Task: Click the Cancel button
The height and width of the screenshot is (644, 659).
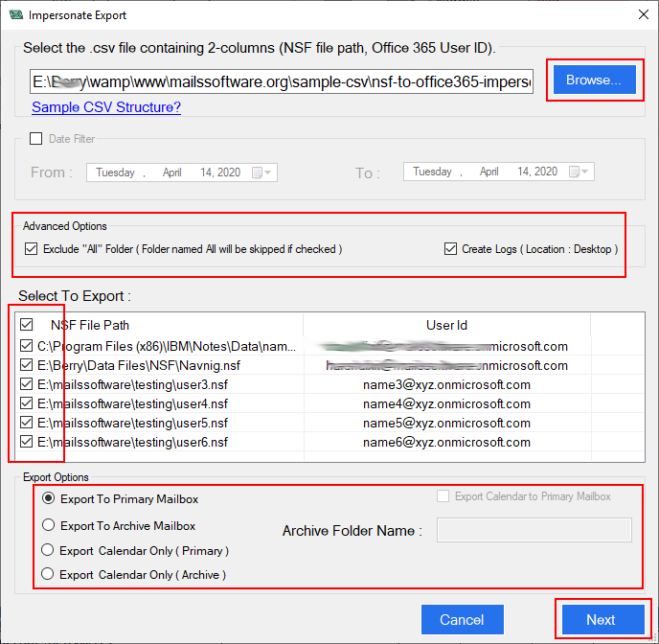Action: coord(463,620)
